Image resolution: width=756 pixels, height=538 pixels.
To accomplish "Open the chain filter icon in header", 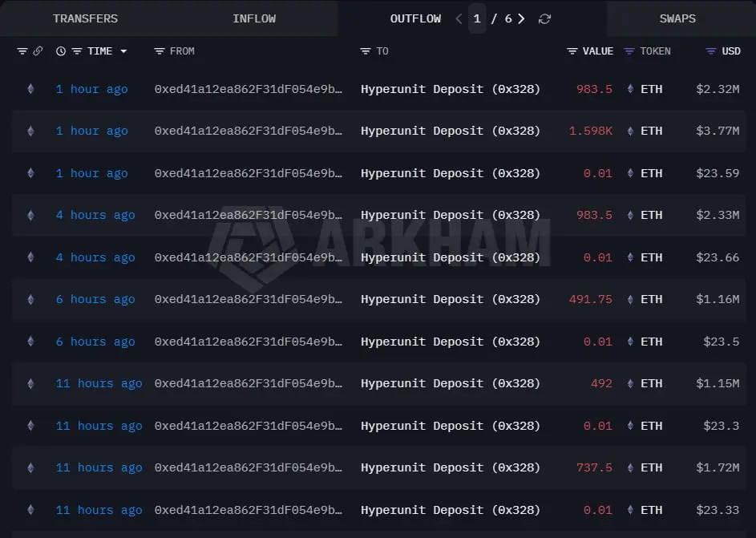I will (22, 51).
